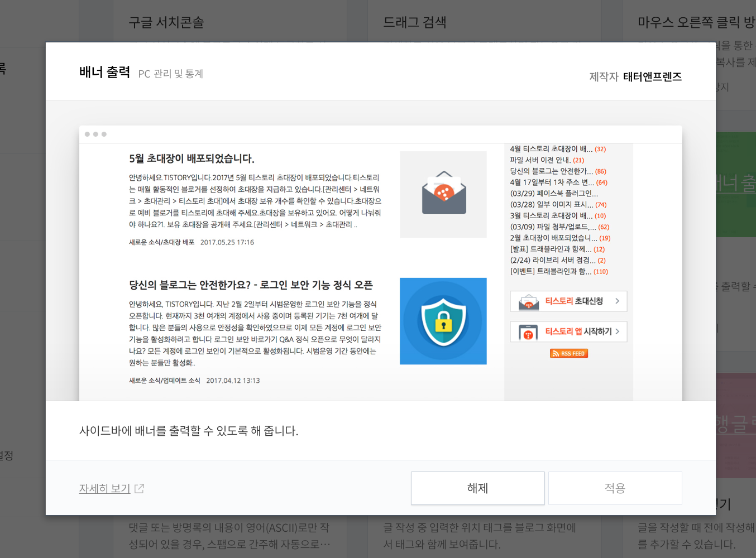Click the subtitle PC 관리 및 통계
Viewport: 756px width, 558px height.
171,74
